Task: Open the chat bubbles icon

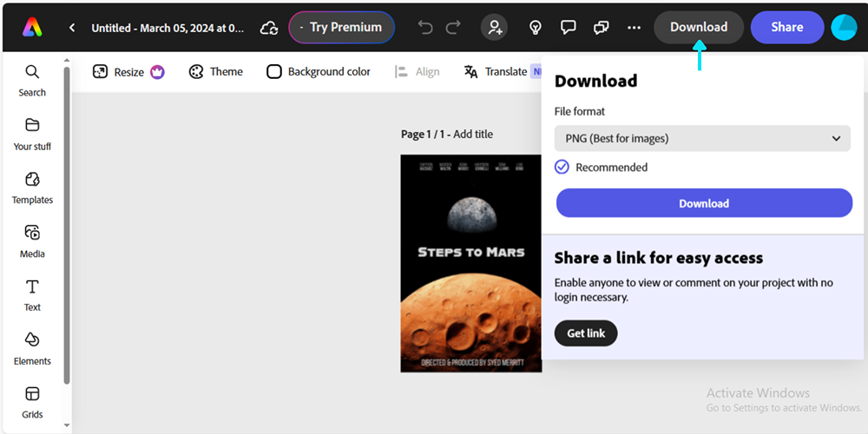Action: click(602, 27)
